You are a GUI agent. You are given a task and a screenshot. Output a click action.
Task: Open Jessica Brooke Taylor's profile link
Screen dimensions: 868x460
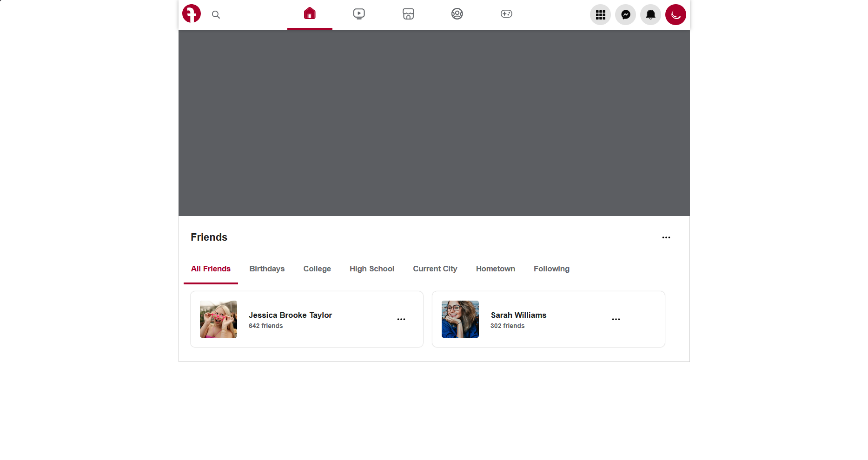pos(290,315)
